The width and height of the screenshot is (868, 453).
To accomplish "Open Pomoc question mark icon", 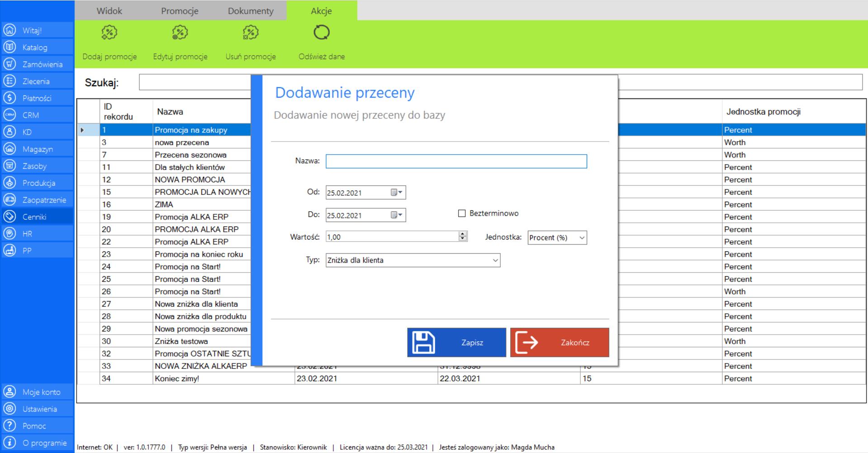I will [x=9, y=426].
